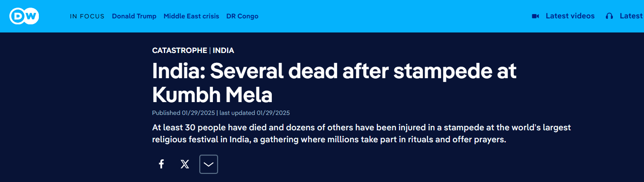This screenshot has height=182, width=644.
Task: Click the headphones icon
Action: click(609, 16)
